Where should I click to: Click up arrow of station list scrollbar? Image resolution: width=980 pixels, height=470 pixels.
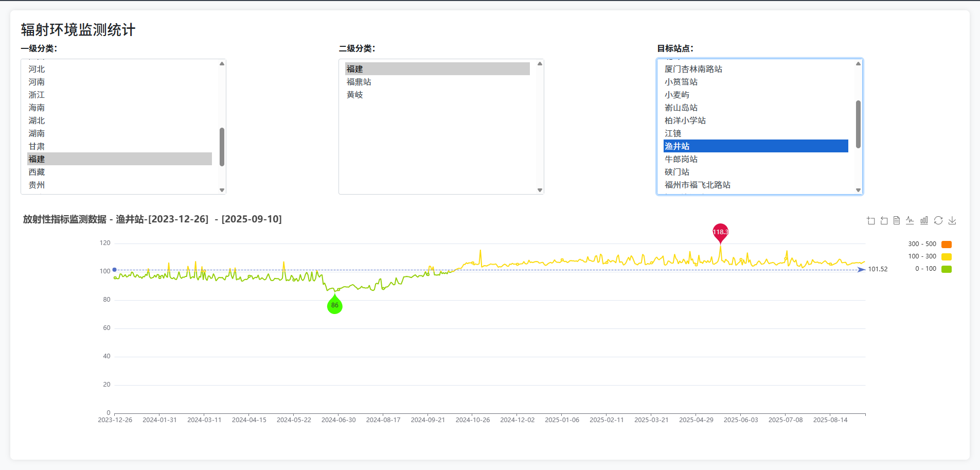point(858,64)
